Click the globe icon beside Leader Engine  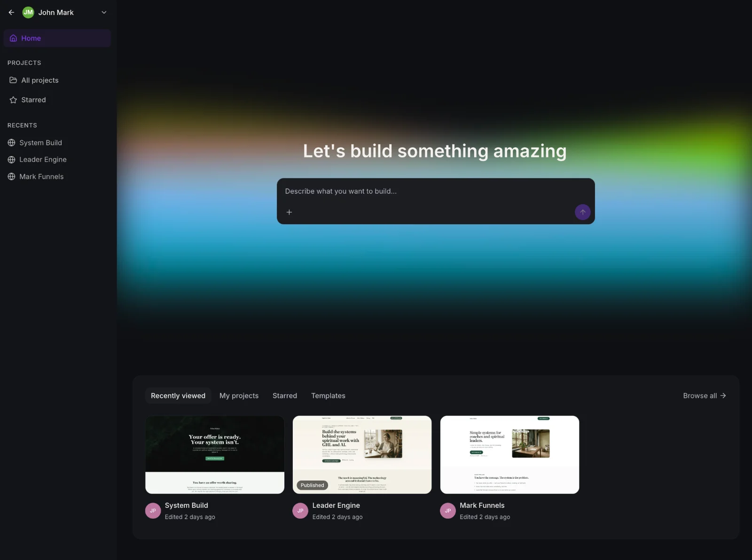click(12, 159)
